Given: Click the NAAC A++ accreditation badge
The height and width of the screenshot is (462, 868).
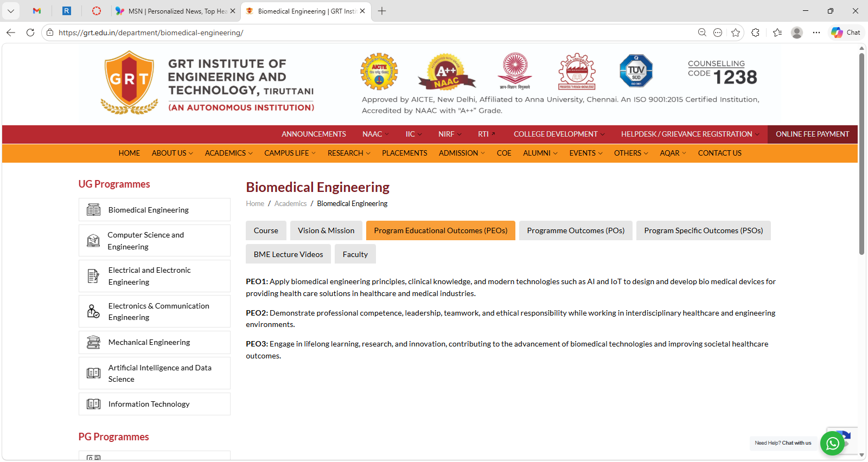Looking at the screenshot, I should point(446,72).
